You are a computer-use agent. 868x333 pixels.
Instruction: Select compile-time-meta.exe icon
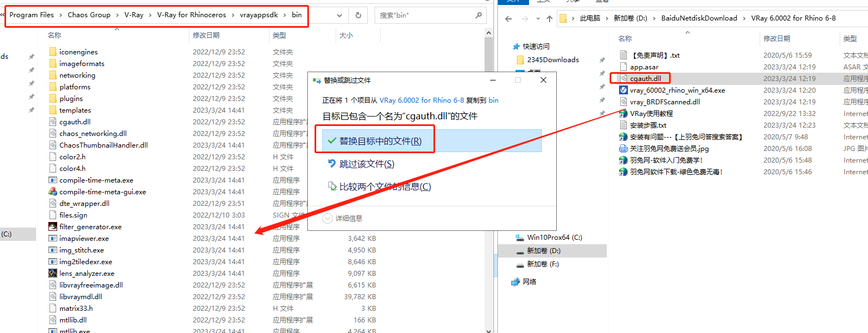pyautogui.click(x=53, y=180)
